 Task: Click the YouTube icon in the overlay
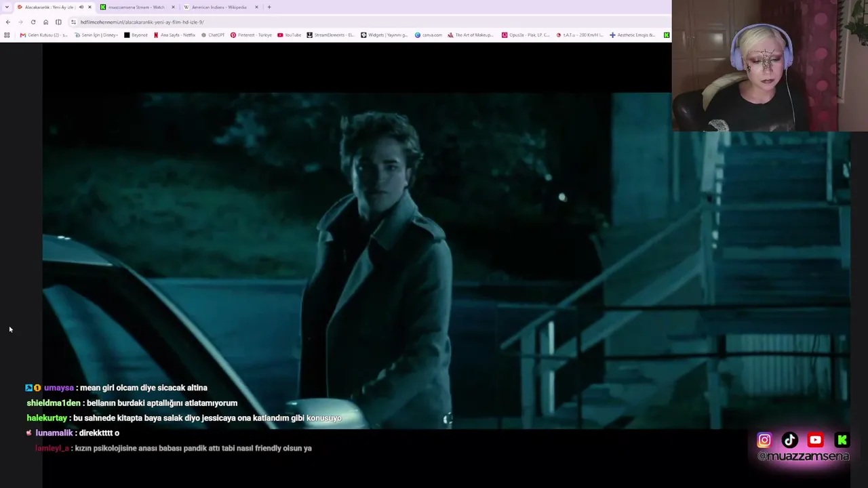(816, 441)
